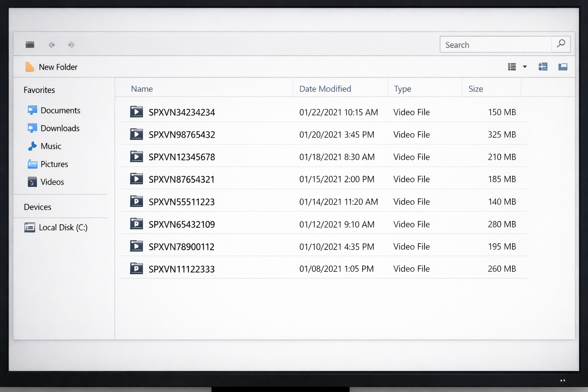Go to Videos in Favorites
This screenshot has width=588, height=392.
[52, 182]
